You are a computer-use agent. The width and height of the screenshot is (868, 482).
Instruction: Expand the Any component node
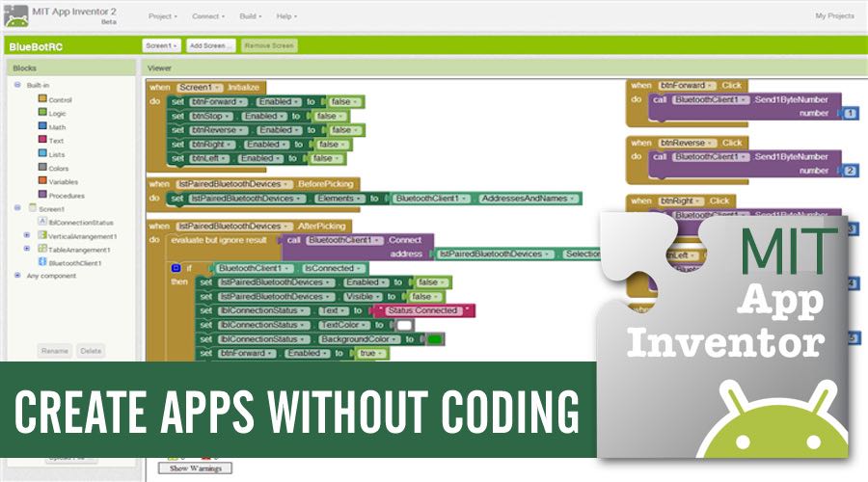click(17, 275)
